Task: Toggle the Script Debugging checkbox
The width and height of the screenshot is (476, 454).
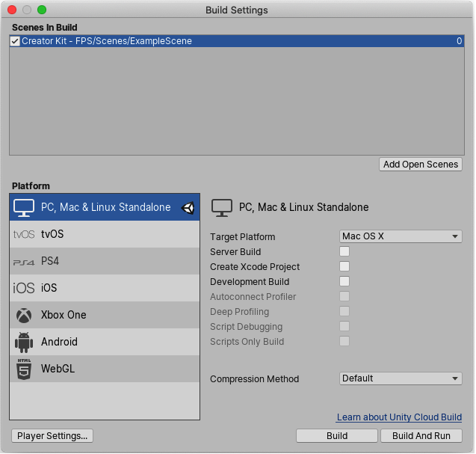Action: click(344, 326)
